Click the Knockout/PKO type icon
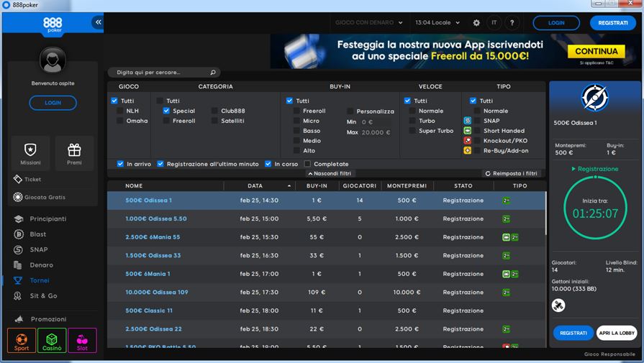 pyautogui.click(x=468, y=140)
